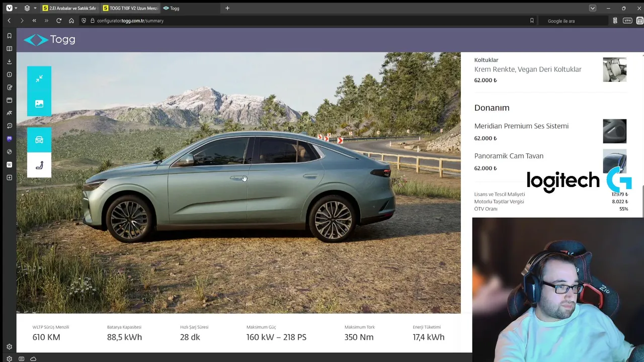Switch to the interior seat view
Image resolution: width=644 pixels, height=362 pixels.
click(39, 165)
